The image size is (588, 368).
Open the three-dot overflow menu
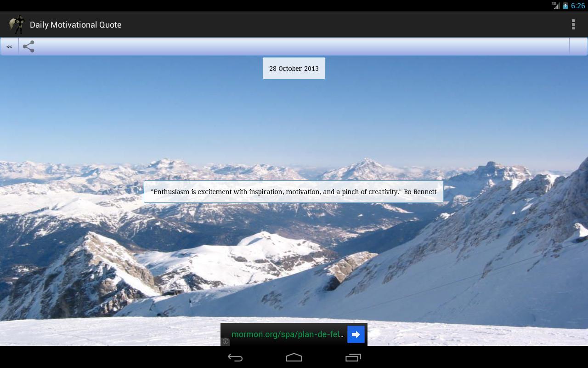pos(573,25)
